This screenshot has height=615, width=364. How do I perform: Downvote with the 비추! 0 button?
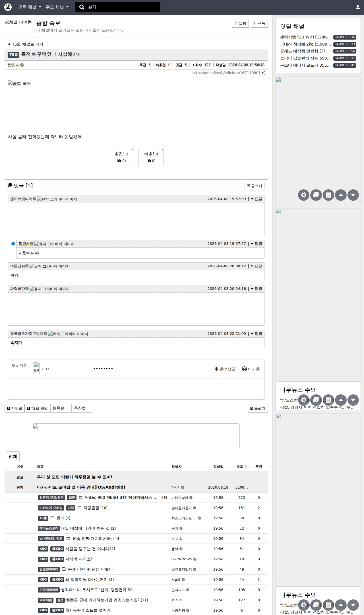[x=151, y=157]
